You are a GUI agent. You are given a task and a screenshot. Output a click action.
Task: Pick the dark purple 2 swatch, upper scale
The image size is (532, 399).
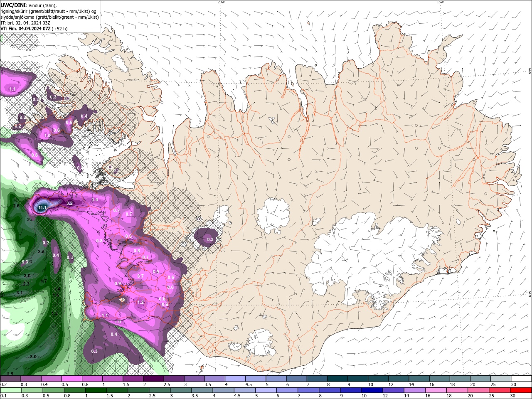153,379
